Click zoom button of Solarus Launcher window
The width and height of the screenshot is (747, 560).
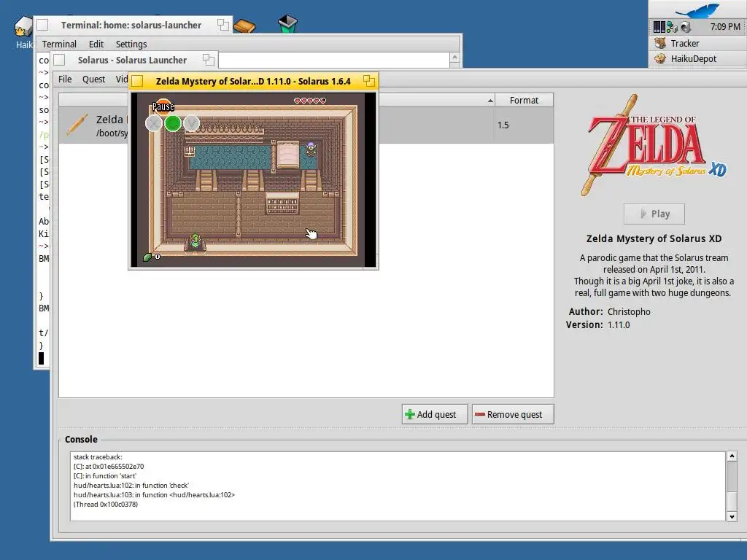click(208, 60)
